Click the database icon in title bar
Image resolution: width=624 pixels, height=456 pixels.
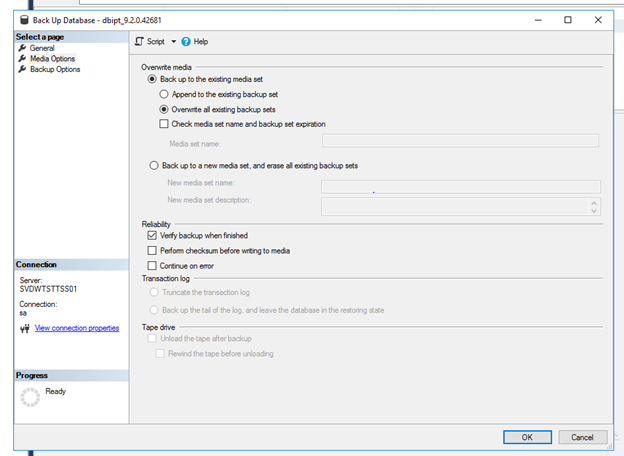pyautogui.click(x=24, y=20)
